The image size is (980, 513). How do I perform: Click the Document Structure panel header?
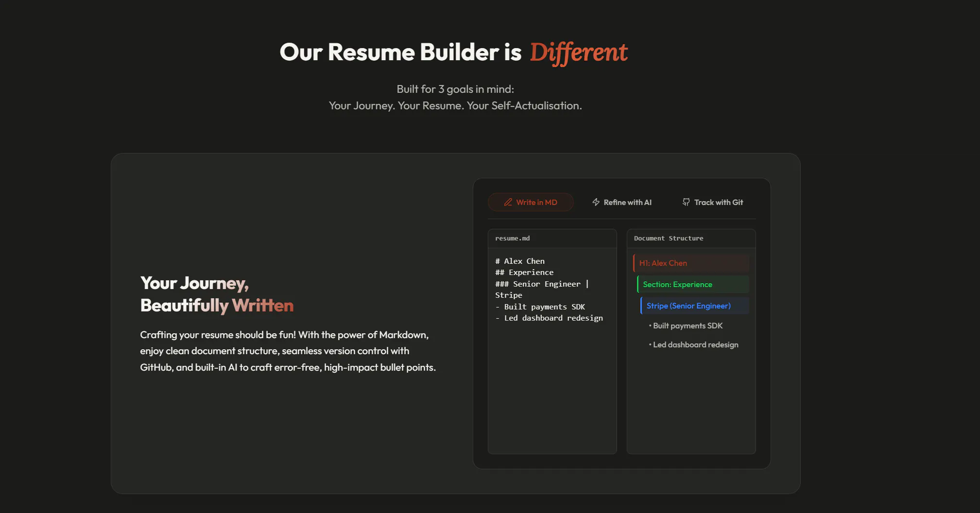[x=691, y=239]
